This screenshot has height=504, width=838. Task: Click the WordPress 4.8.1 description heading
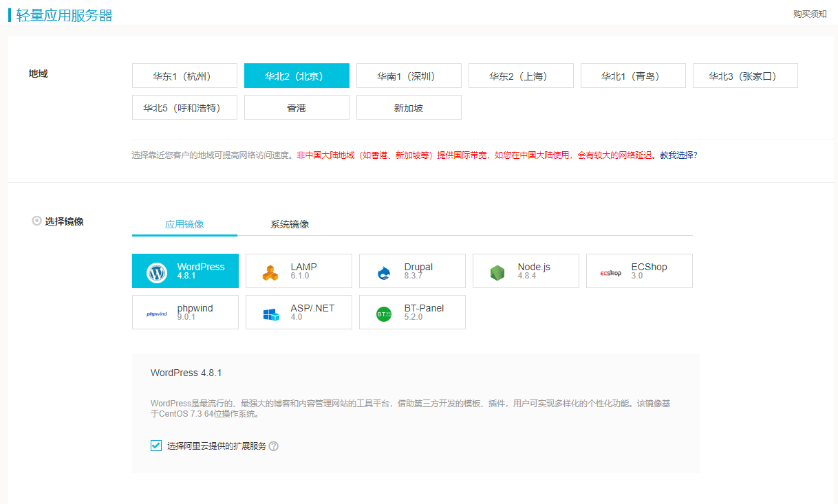[186, 373]
